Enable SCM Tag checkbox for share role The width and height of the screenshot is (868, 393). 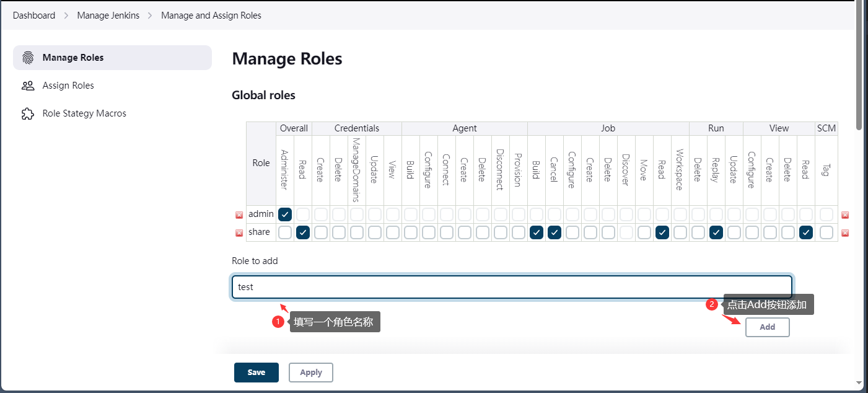point(826,232)
